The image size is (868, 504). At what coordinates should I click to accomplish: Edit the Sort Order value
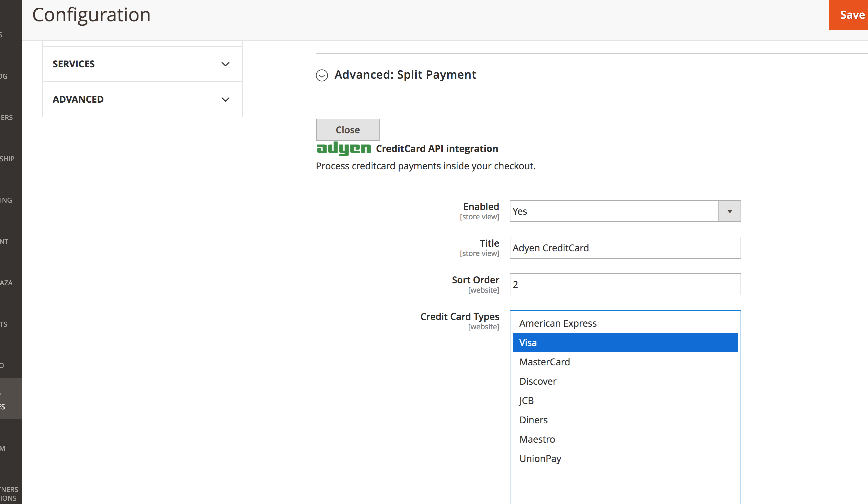click(625, 284)
